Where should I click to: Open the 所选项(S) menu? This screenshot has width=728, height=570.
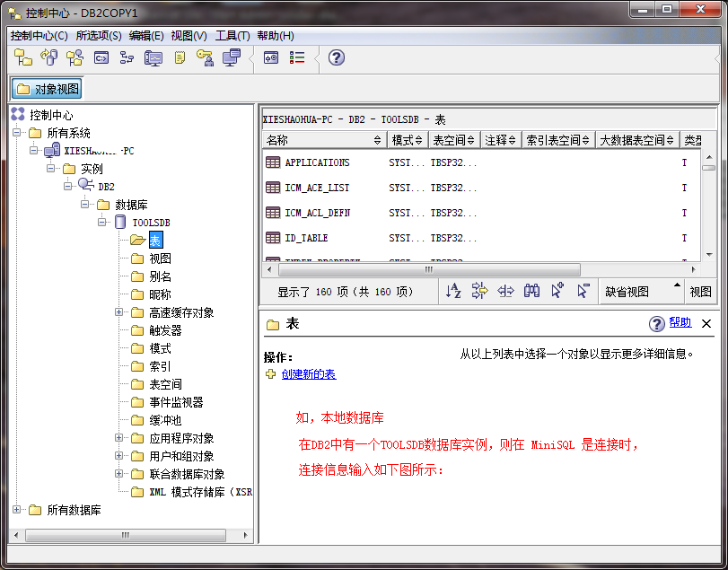[x=99, y=36]
